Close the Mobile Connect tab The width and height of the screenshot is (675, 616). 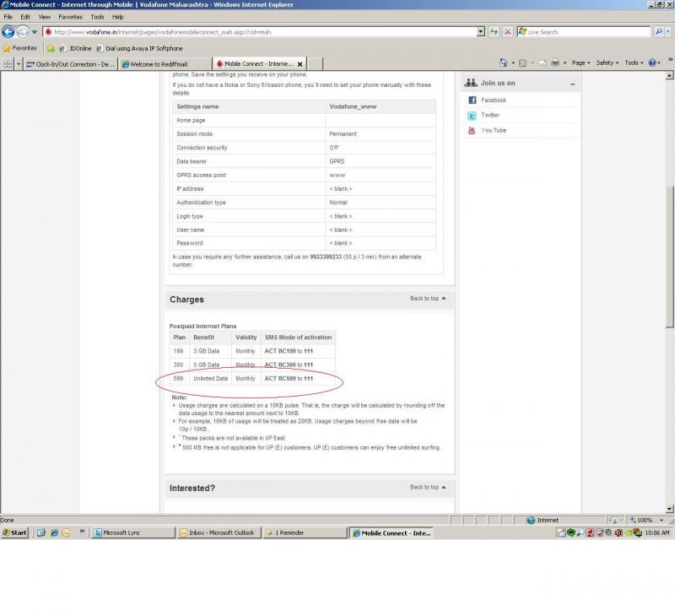(x=300, y=64)
